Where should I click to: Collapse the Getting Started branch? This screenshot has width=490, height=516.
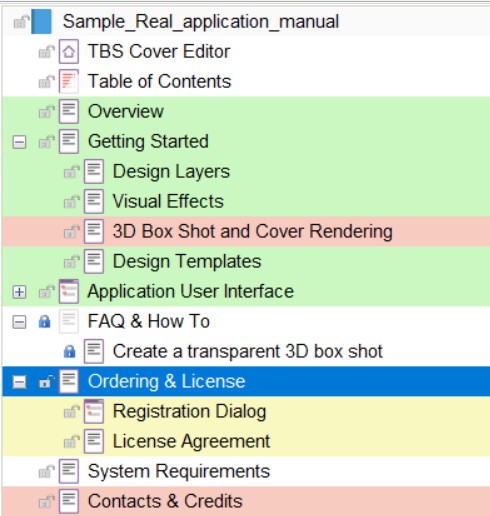pyautogui.click(x=19, y=143)
